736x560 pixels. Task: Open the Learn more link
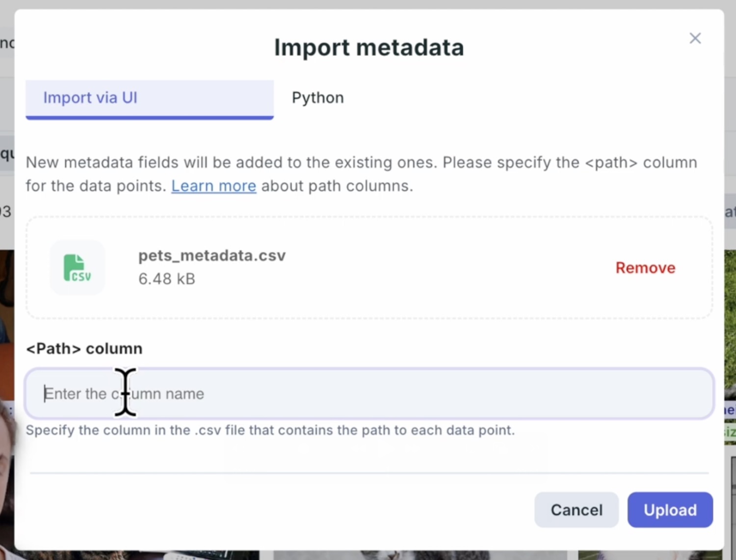pos(213,186)
